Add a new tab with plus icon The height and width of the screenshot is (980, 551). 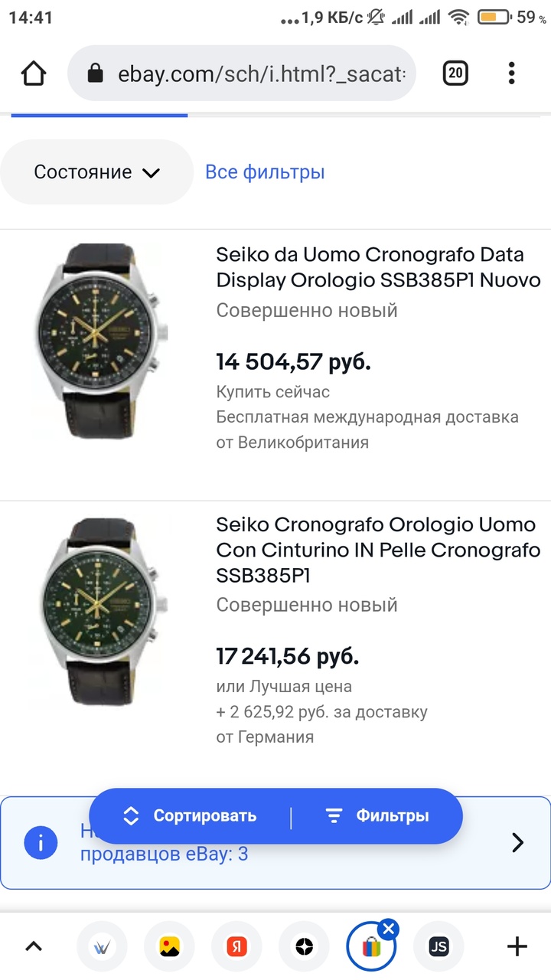[517, 946]
